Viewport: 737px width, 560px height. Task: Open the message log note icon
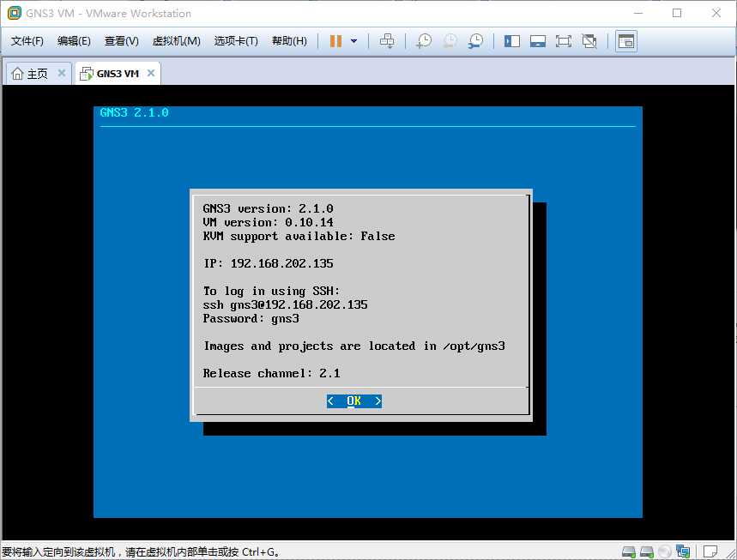(710, 551)
